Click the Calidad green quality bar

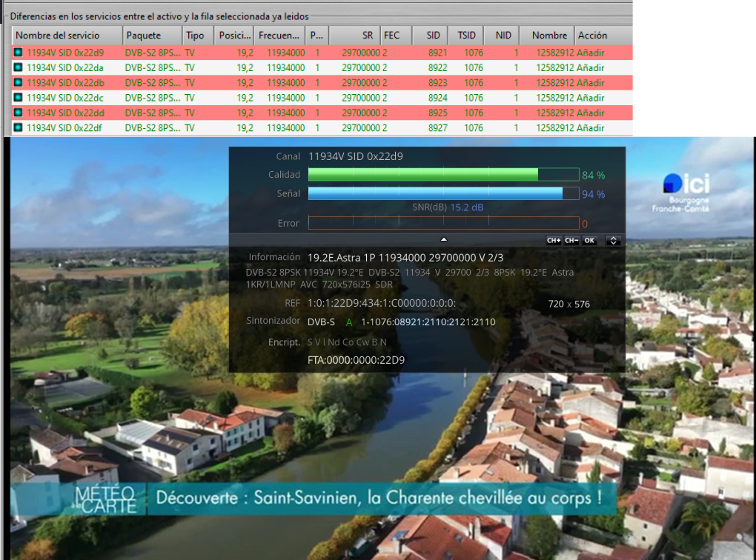443,175
